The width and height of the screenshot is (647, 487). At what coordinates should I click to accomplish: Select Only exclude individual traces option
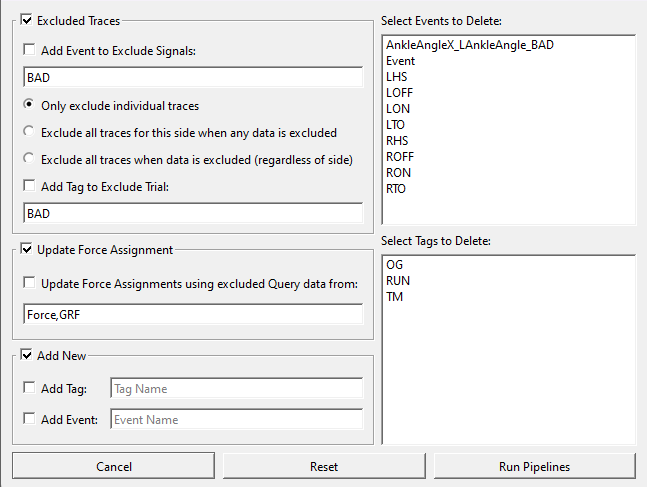point(28,105)
